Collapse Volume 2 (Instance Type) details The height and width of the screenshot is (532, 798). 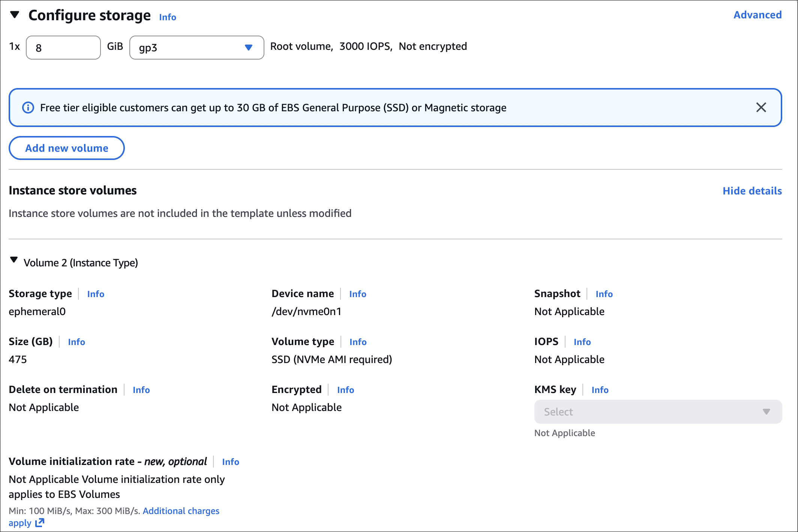tap(14, 260)
